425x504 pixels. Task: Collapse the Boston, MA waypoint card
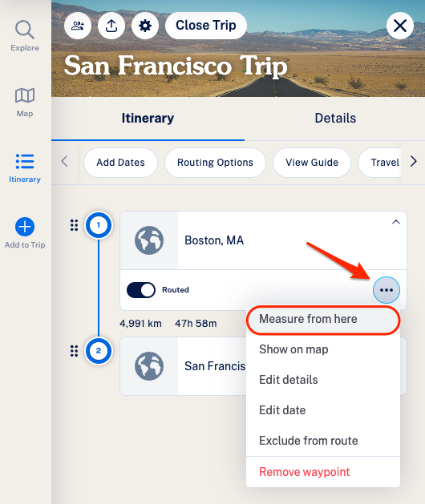pyautogui.click(x=396, y=222)
